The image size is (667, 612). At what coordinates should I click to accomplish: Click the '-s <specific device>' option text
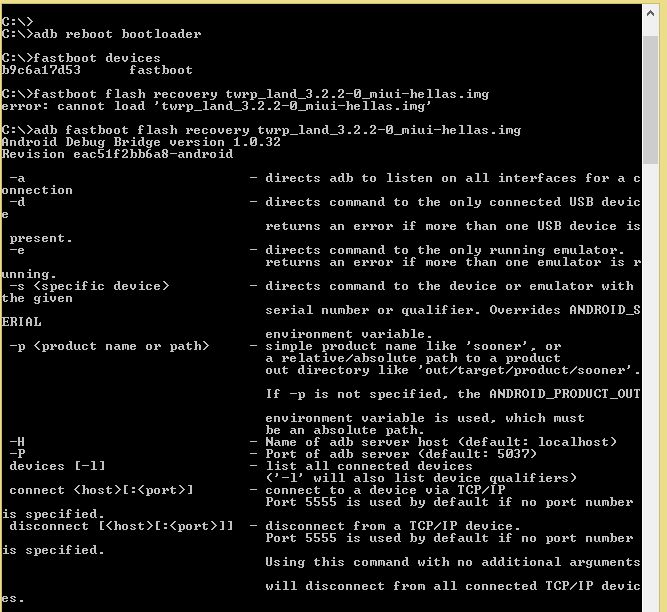(89, 286)
